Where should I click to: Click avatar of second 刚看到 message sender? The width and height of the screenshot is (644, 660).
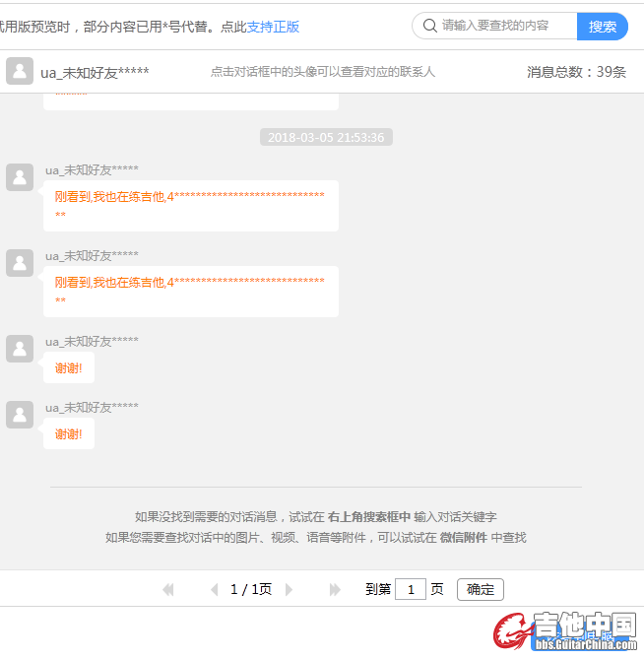(20, 263)
